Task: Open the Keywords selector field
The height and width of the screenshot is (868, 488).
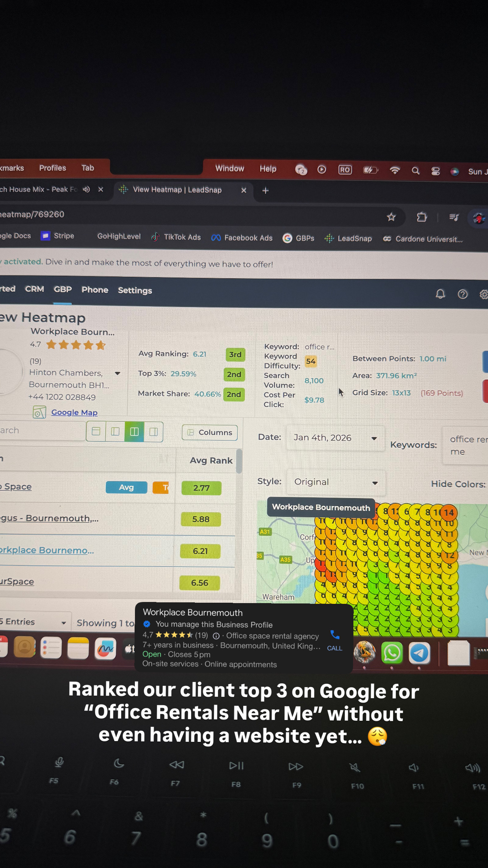Action: pyautogui.click(x=465, y=445)
